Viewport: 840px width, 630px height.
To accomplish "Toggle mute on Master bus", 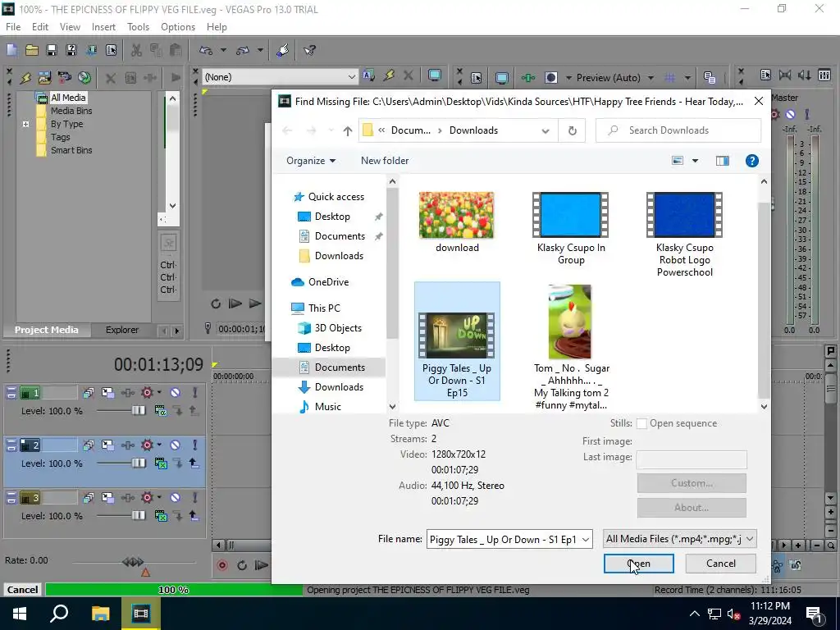I will [x=790, y=114].
